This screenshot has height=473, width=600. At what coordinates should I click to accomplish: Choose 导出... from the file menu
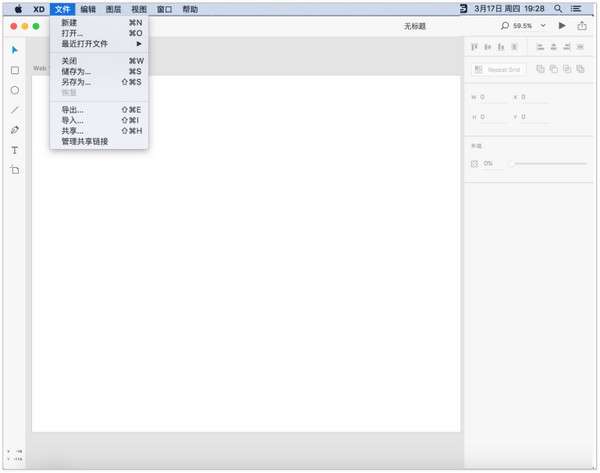[x=99, y=110]
